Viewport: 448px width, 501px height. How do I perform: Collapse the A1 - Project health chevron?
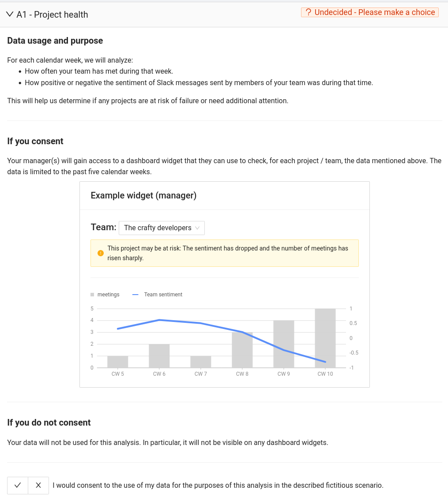coord(10,14)
